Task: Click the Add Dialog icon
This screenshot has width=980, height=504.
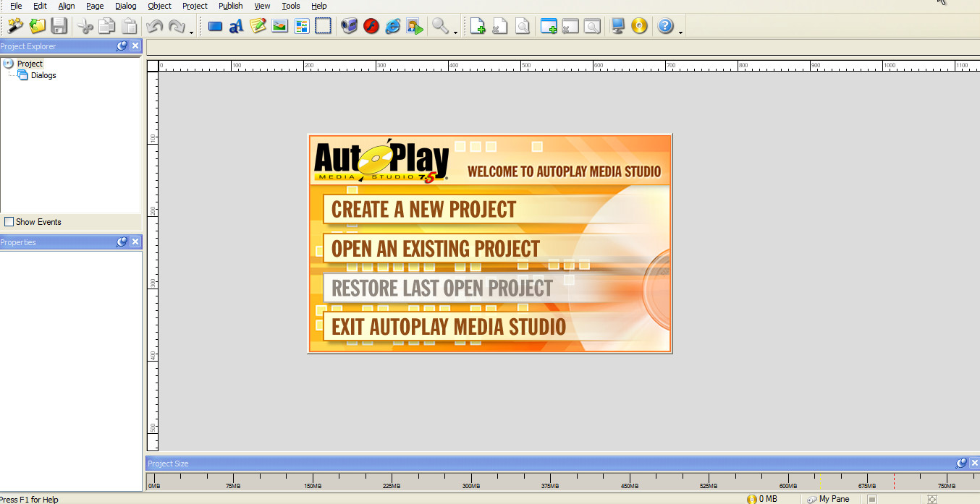Action: [x=549, y=27]
